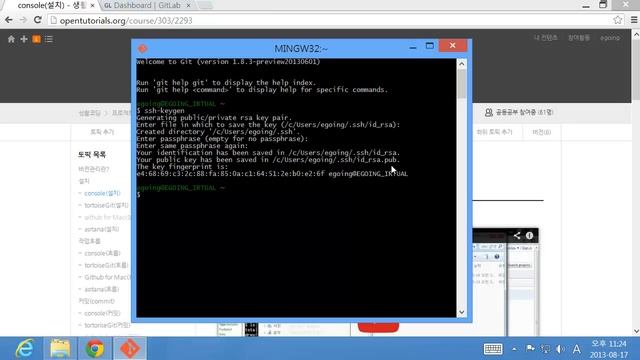Click terminal scrollbar down arrow
The width and height of the screenshot is (640, 360).
462,312
